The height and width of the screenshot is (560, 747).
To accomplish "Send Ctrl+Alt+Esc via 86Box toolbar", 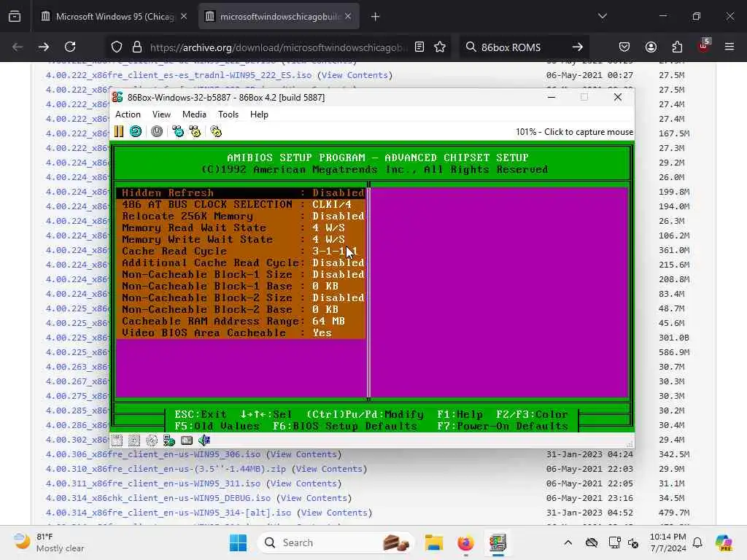I will tap(195, 131).
